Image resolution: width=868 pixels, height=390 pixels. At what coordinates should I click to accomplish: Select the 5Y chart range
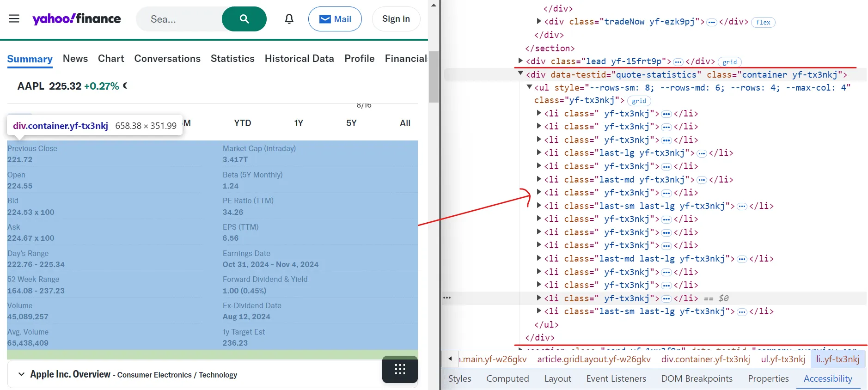point(352,123)
